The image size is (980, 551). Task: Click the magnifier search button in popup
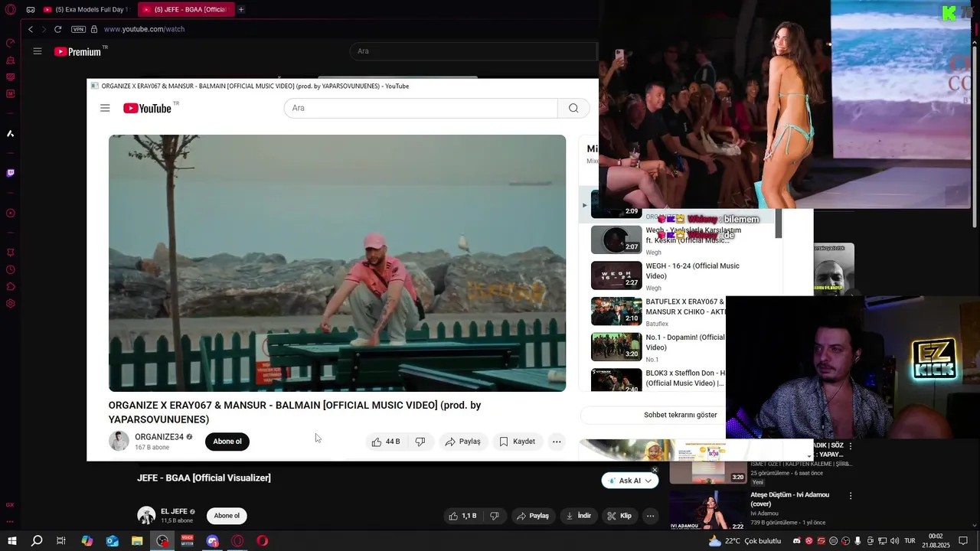[x=573, y=108]
